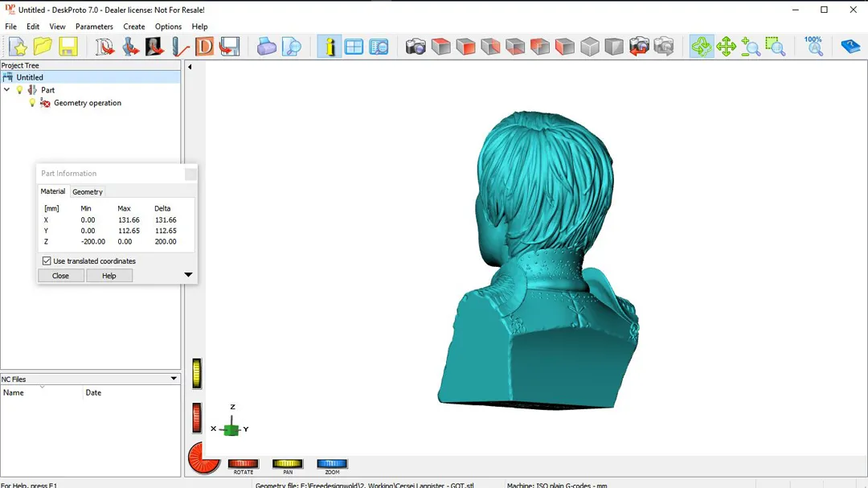Write the NC file using the floppy-arrow icon
The width and height of the screenshot is (868, 488).
[229, 47]
